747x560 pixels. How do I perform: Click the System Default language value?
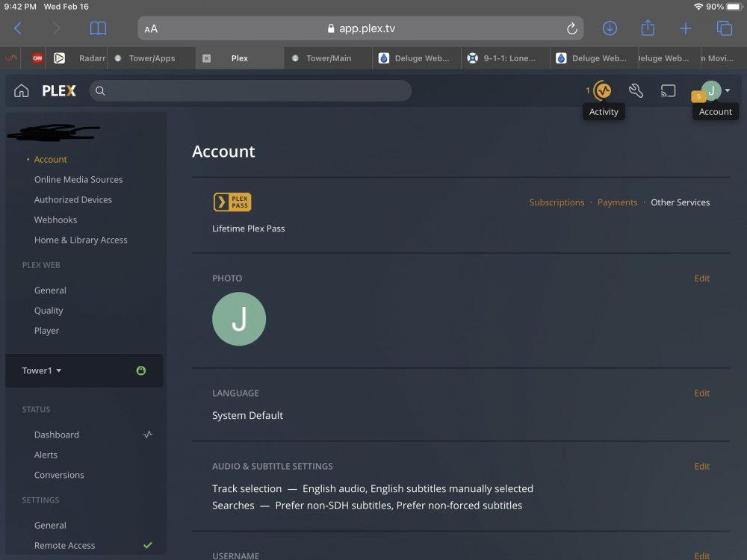248,415
